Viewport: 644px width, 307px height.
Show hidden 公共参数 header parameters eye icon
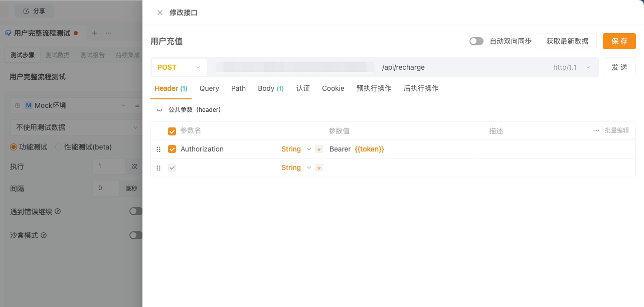click(159, 110)
